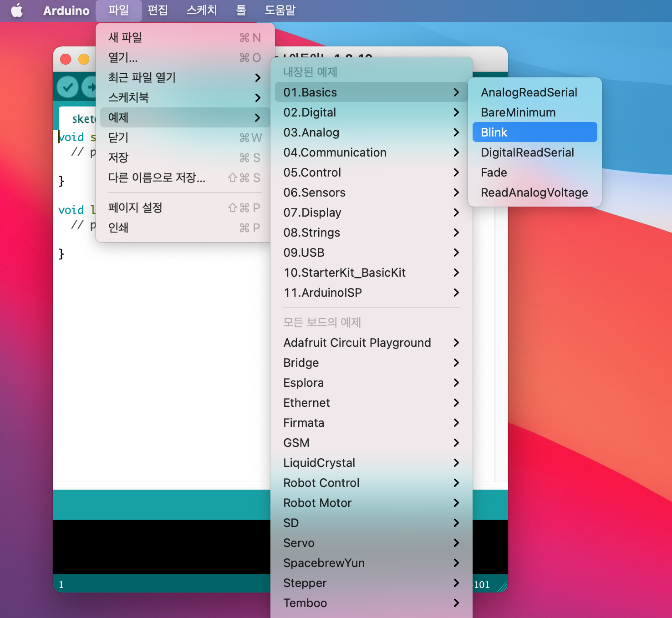Expand 07.Display examples submenu

coord(372,213)
